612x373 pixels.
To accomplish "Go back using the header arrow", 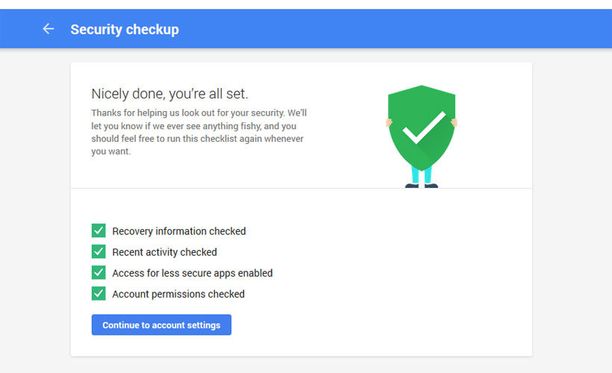I will point(48,29).
